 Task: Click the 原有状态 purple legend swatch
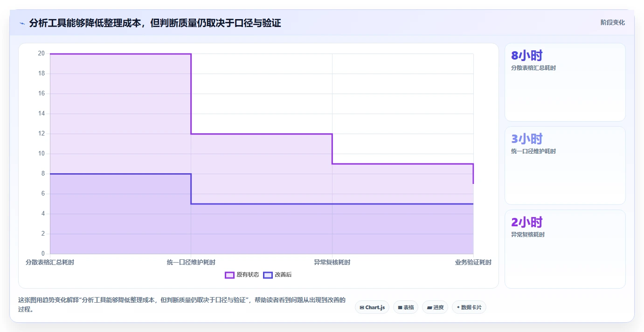pos(229,275)
